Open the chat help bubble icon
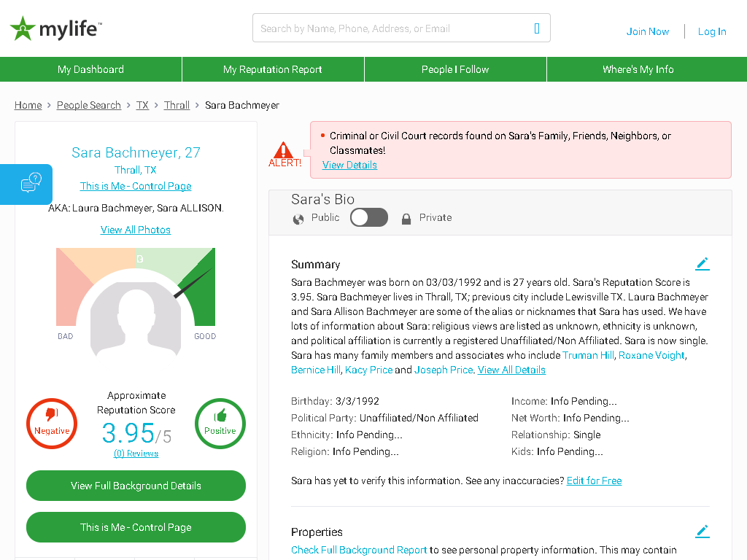 click(x=31, y=183)
